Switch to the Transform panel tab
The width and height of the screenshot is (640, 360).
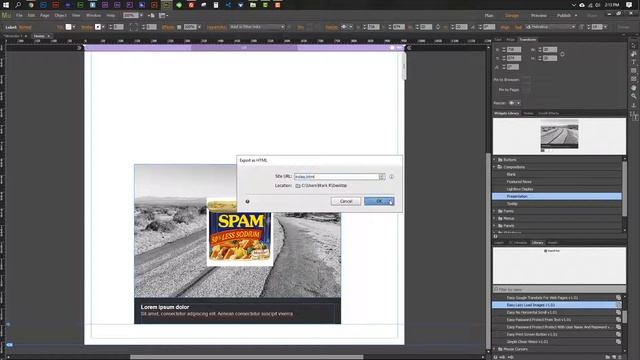click(x=528, y=40)
